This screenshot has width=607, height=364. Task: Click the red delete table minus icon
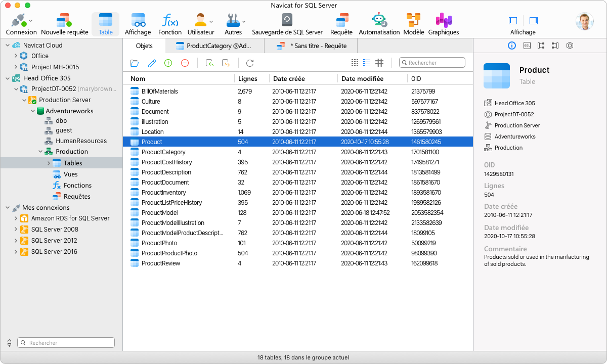pos(185,63)
